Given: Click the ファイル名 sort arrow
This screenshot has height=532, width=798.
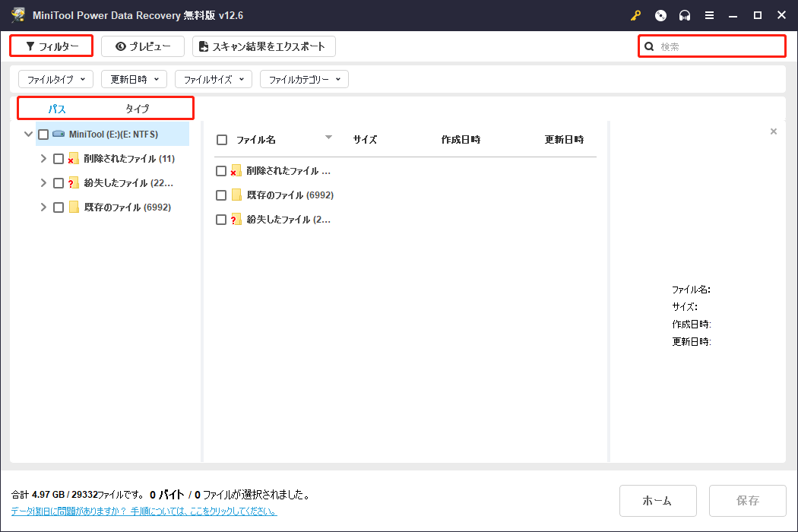Looking at the screenshot, I should pos(329,138).
